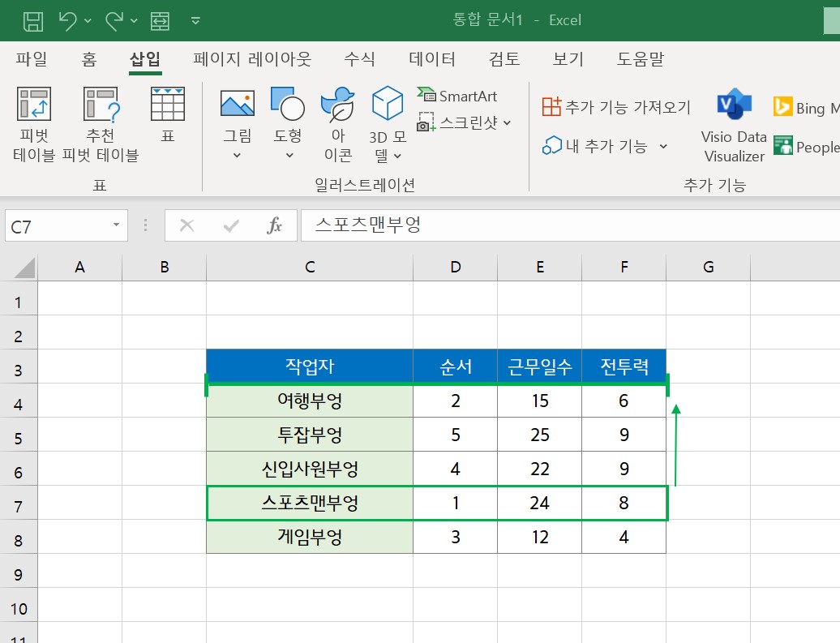Cancel the formula entry (X icon)

tap(186, 225)
